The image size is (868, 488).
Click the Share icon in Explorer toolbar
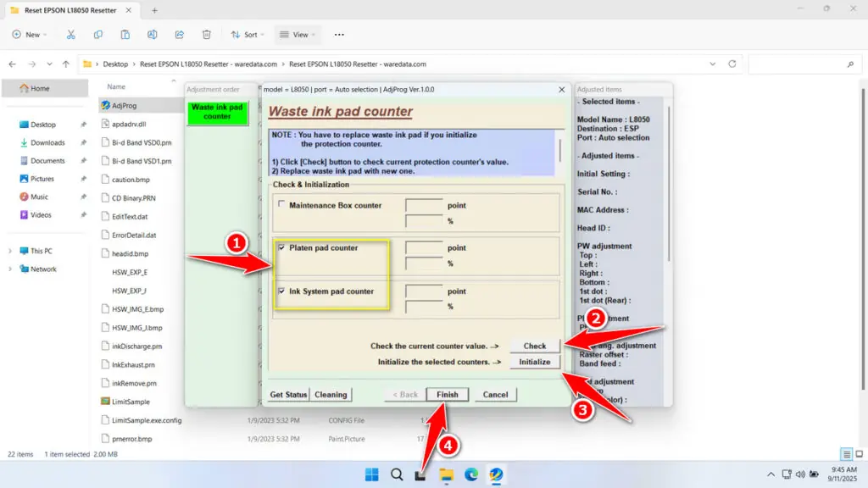coord(180,35)
